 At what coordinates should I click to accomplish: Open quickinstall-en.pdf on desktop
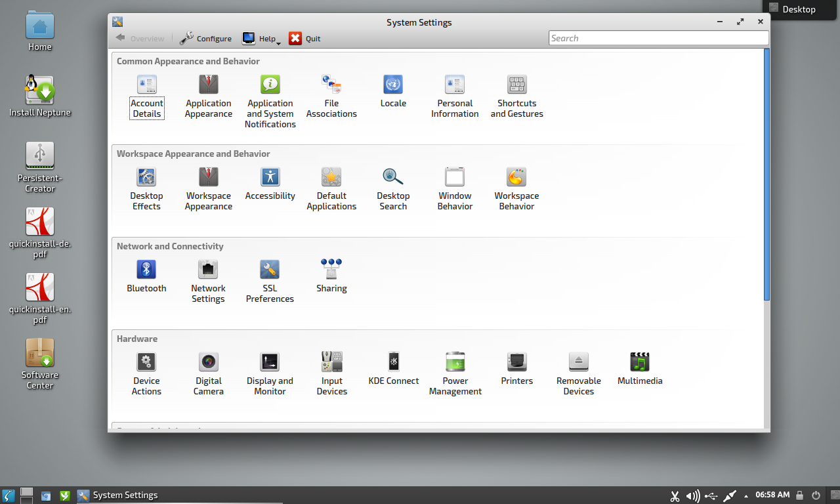(40, 298)
